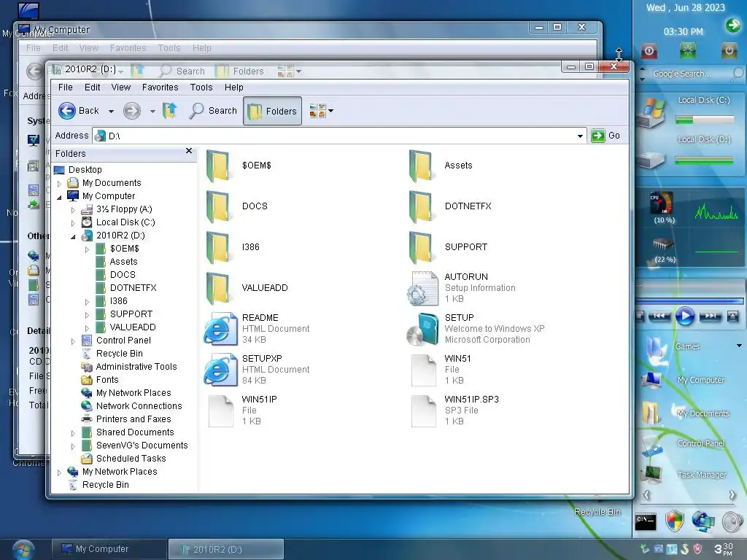This screenshot has width=747, height=560.
Task: Select Network Connections in tree
Action: [139, 405]
